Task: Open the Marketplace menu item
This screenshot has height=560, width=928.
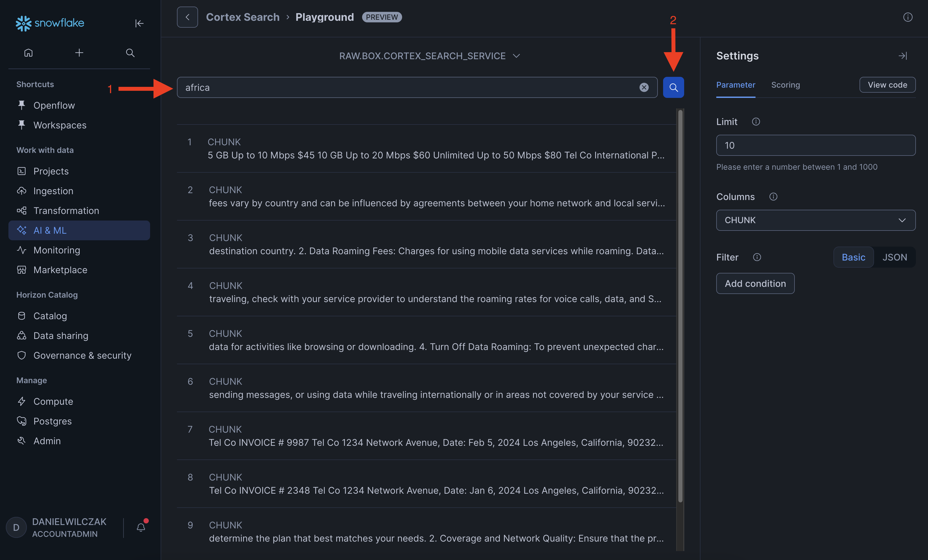Action: [60, 270]
